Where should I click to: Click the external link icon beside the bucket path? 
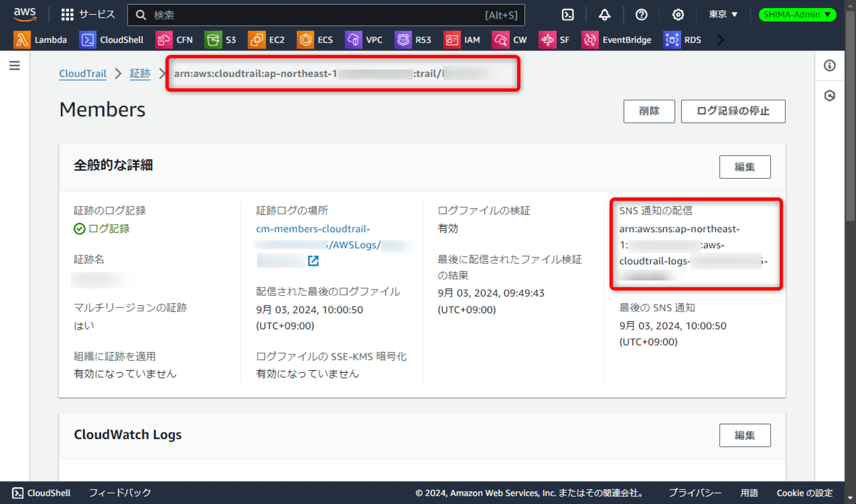(313, 261)
